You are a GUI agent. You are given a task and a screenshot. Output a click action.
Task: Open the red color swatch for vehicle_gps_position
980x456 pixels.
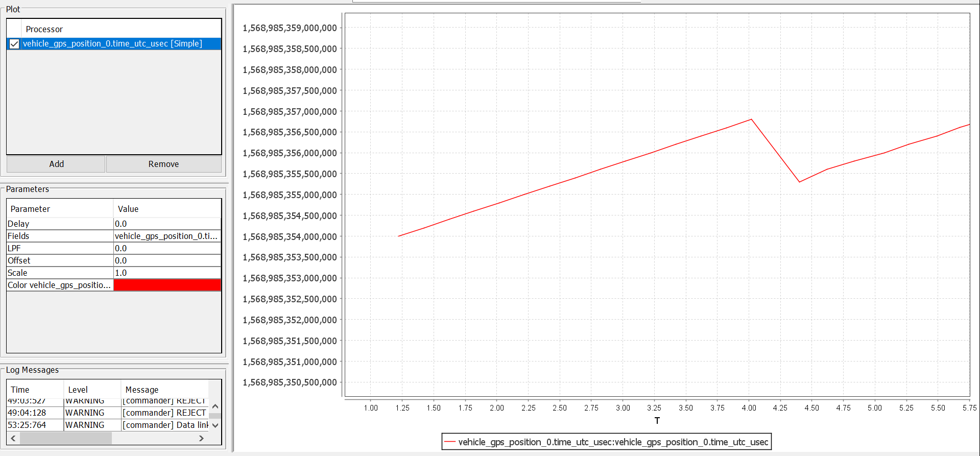tap(167, 285)
